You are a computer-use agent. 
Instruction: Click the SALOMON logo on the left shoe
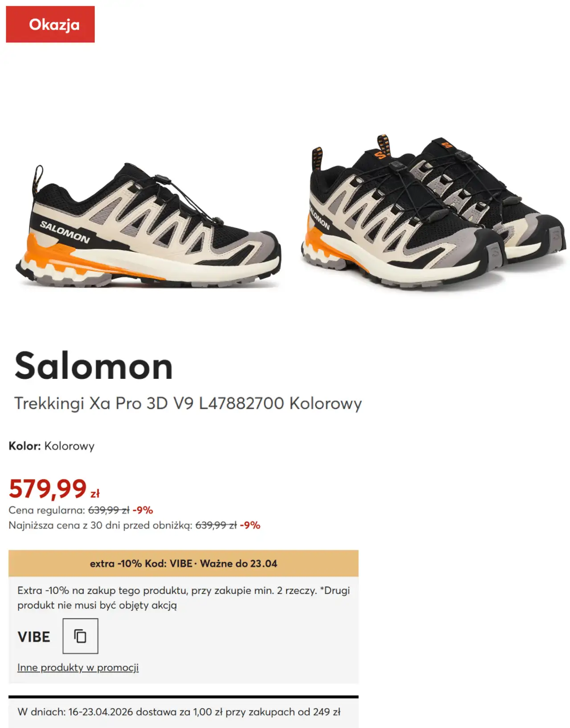pos(65,232)
